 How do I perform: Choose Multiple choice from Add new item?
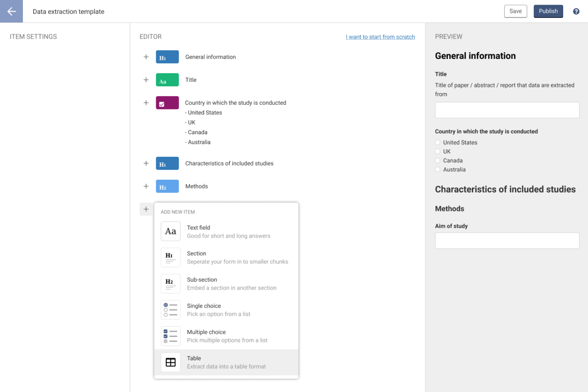(226, 336)
